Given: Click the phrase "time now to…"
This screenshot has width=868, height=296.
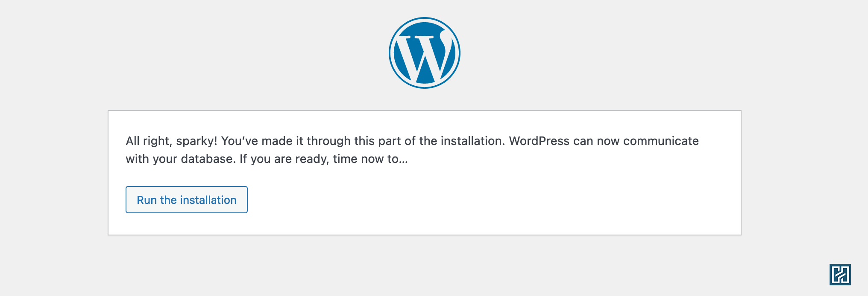Looking at the screenshot, I should (370, 159).
